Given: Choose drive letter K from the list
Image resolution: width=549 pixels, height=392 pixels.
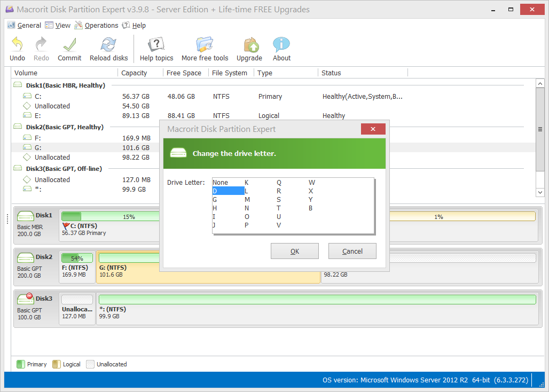Looking at the screenshot, I should pyautogui.click(x=246, y=182).
